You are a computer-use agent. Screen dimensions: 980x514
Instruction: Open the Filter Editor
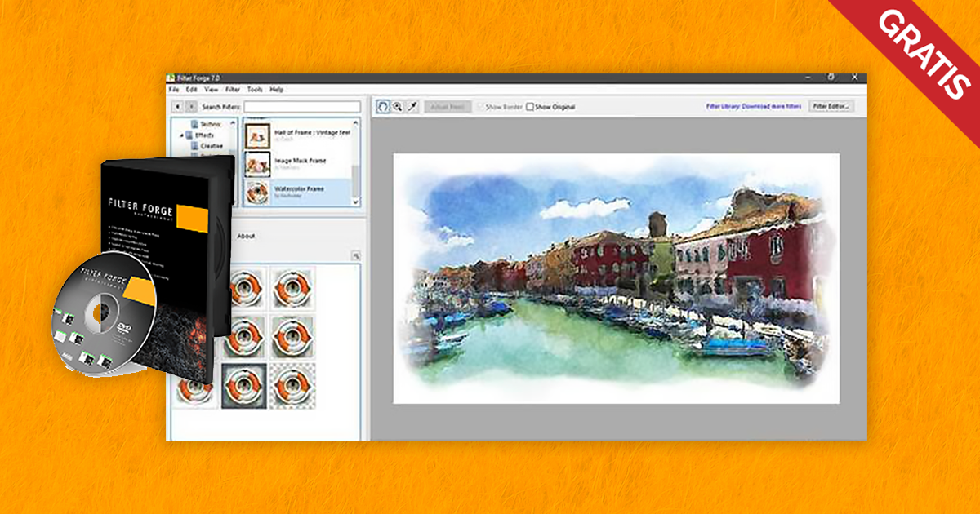[x=833, y=107]
